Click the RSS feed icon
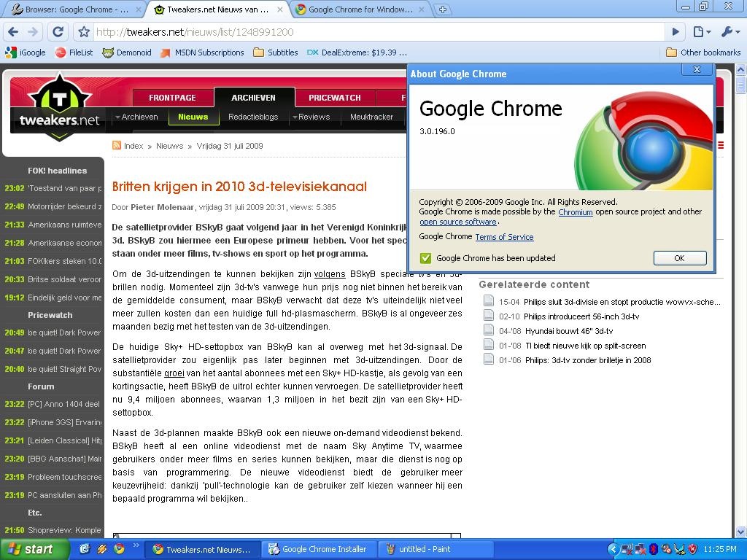The width and height of the screenshot is (747, 560). pos(116,145)
